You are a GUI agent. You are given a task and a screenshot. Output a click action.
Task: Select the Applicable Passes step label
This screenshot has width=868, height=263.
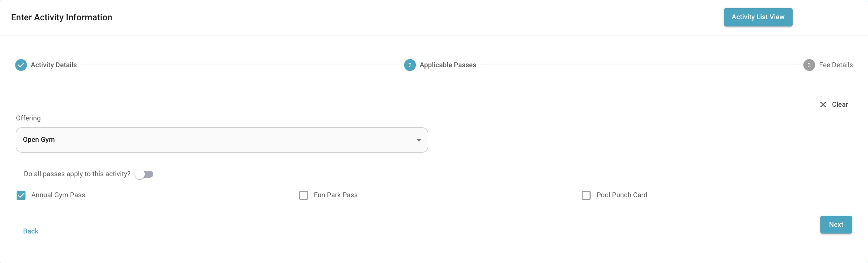coord(448,65)
